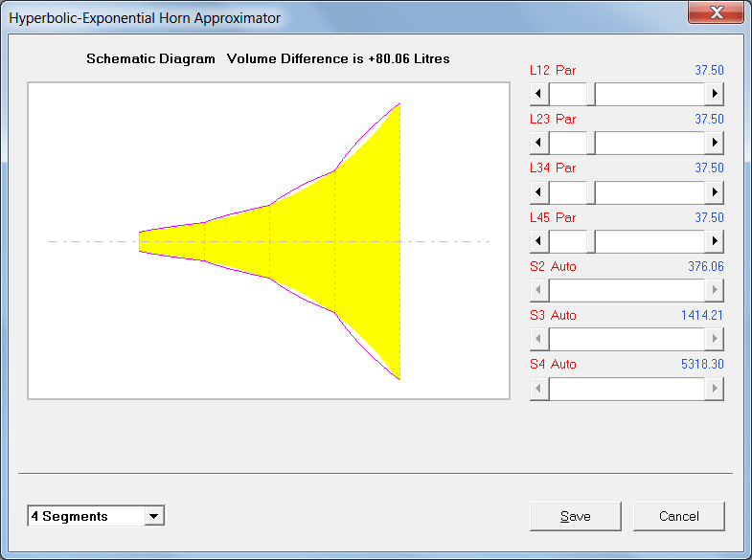
Task: Click left arrow of S4 Auto scrollbar
Action: tap(539, 389)
